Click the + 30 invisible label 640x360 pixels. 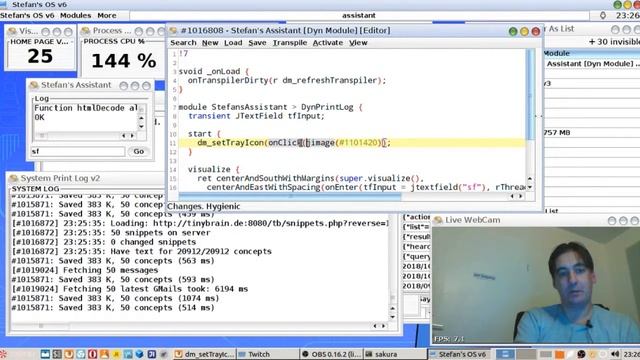tap(614, 42)
